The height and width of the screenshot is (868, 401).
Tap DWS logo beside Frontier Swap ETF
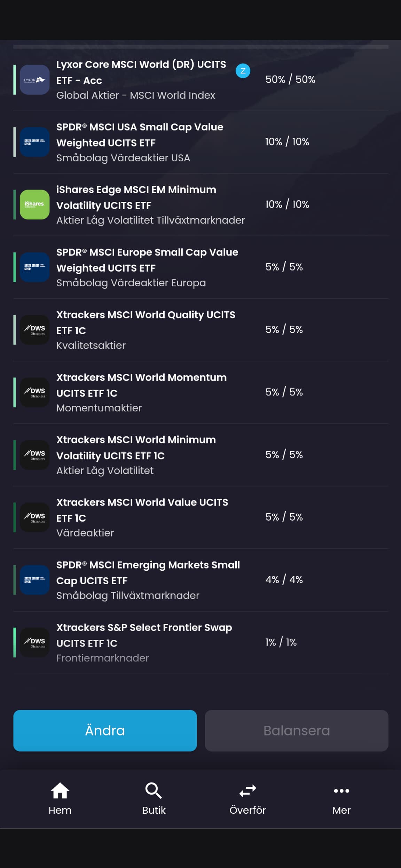pyautogui.click(x=34, y=642)
